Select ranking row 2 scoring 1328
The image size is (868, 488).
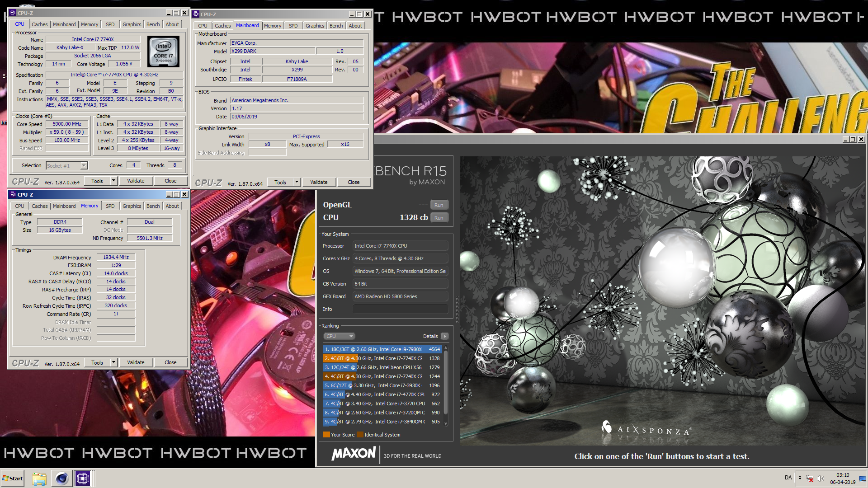coord(382,358)
